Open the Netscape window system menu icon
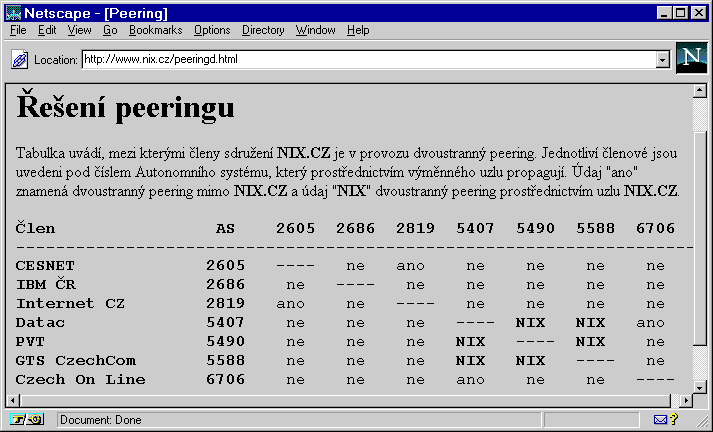 14,13
